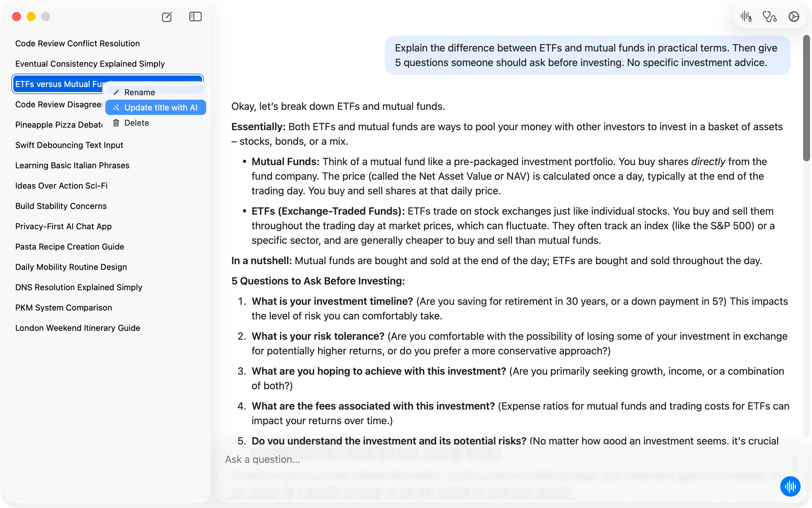Click the bold text 'Essentially:'

[259, 127]
